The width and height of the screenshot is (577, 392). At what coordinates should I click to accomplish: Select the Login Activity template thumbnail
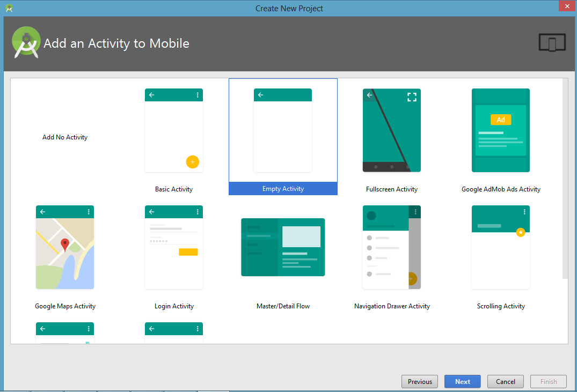click(x=174, y=247)
